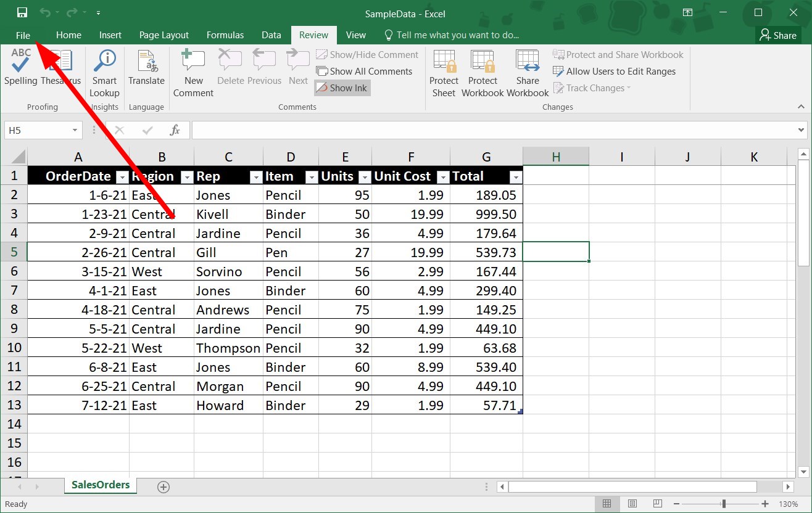This screenshot has width=812, height=513.
Task: Click the formula bar input area
Action: pyautogui.click(x=494, y=130)
